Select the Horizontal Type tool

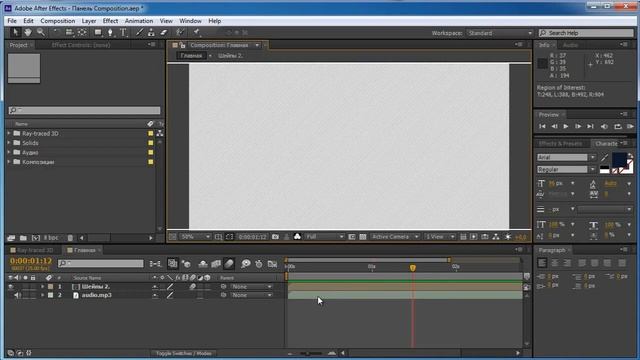[123, 33]
